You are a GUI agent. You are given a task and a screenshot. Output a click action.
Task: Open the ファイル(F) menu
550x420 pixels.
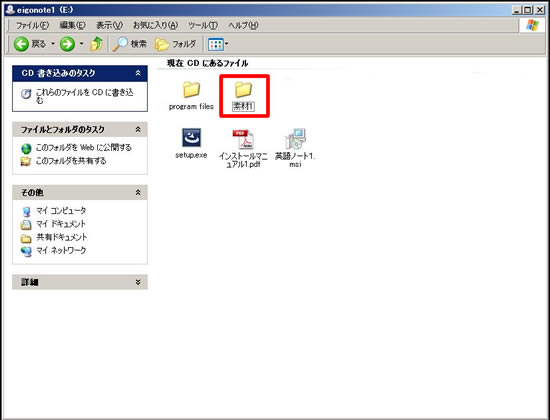(x=33, y=25)
